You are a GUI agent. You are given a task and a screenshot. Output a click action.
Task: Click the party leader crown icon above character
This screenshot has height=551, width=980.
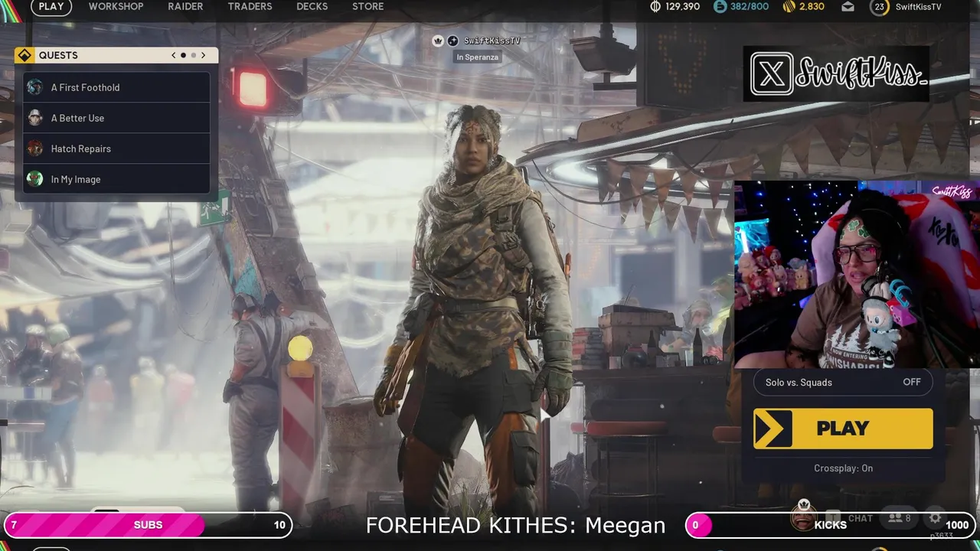438,41
